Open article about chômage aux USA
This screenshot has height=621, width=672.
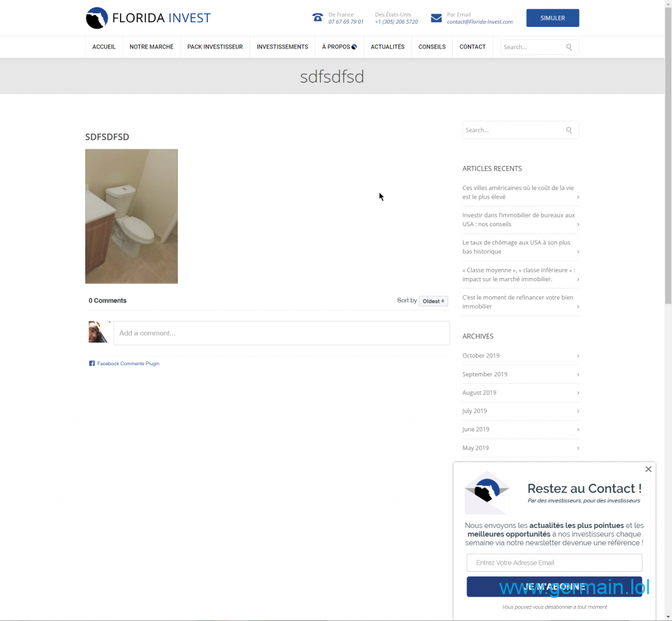click(516, 247)
